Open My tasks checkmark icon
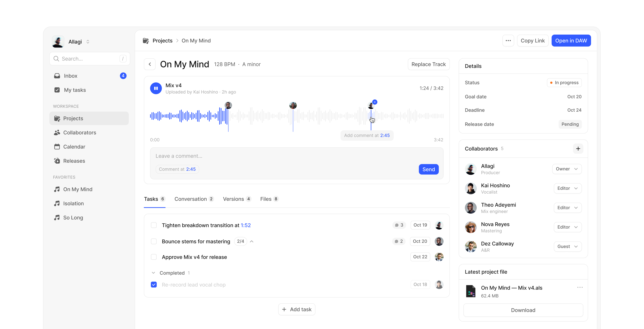This screenshot has height=329, width=644. point(57,90)
